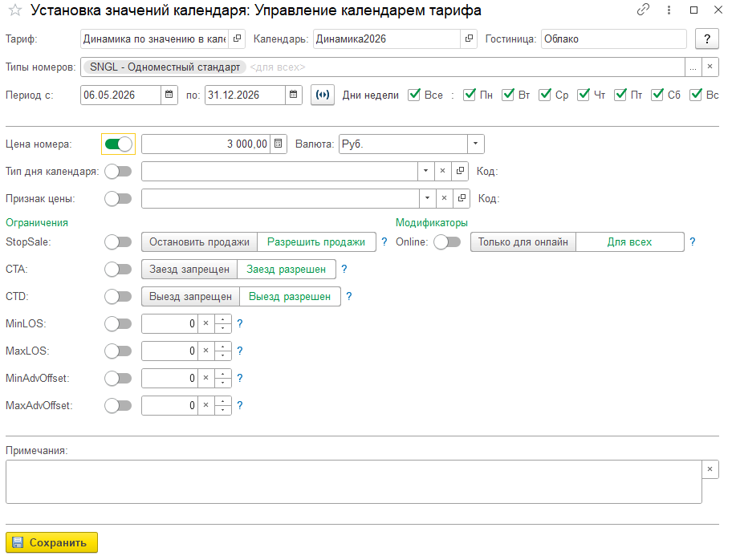Uncheck the Вс weekday checkbox
Viewport: 732px width, 560px height.
coord(696,95)
